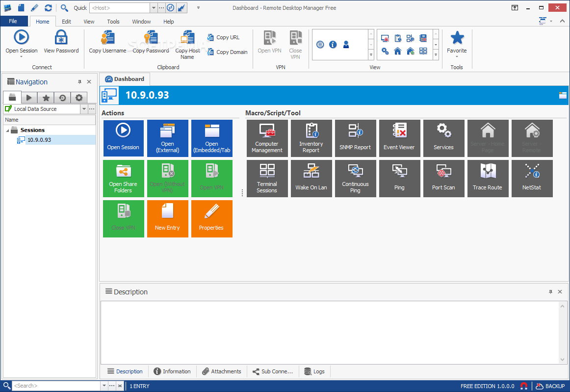Viewport: 570px width, 392px height.
Task: Switch to the Sub Connections bottom tab
Action: tap(273, 371)
